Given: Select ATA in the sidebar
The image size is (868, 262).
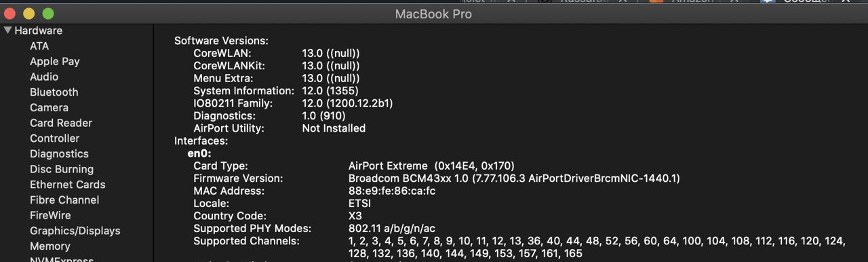Looking at the screenshot, I should point(39,46).
